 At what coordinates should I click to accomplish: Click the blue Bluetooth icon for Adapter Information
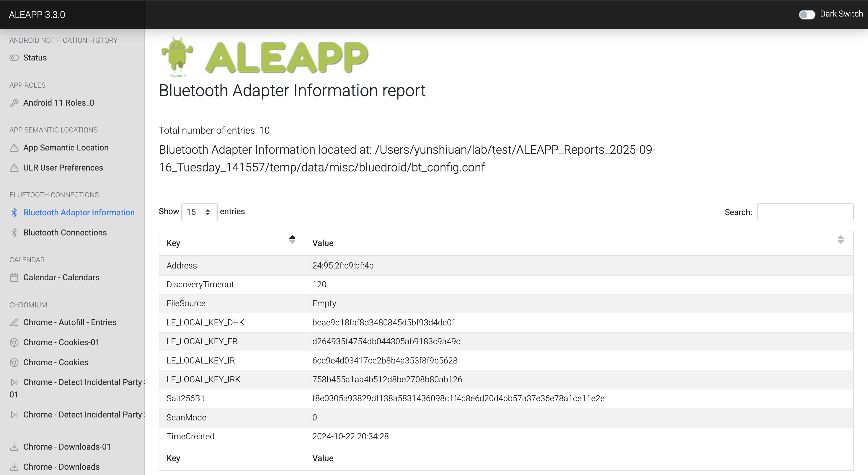point(14,212)
